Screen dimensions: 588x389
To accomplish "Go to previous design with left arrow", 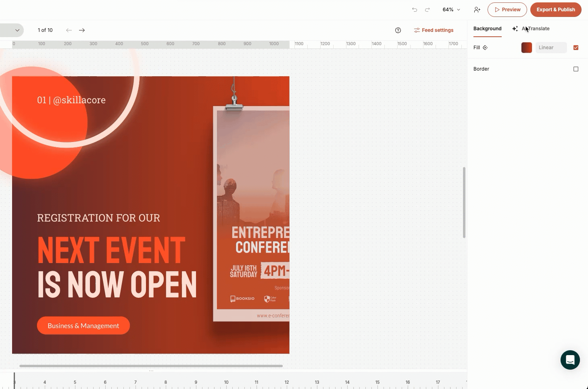I will (69, 30).
